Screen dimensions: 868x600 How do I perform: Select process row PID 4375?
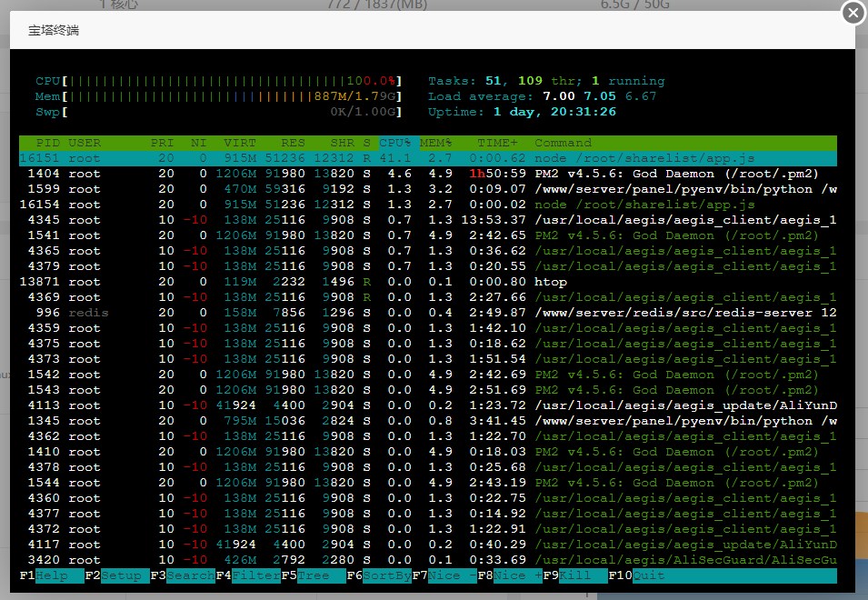tap(428, 344)
